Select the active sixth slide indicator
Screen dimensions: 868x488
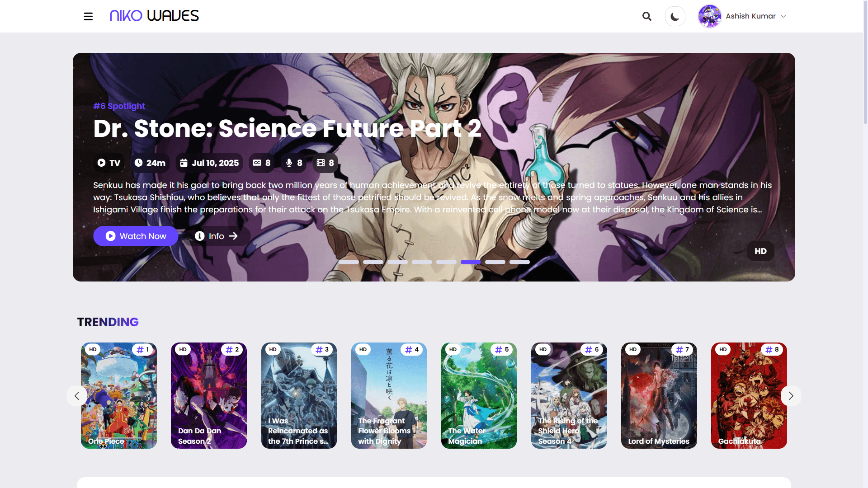pyautogui.click(x=471, y=262)
